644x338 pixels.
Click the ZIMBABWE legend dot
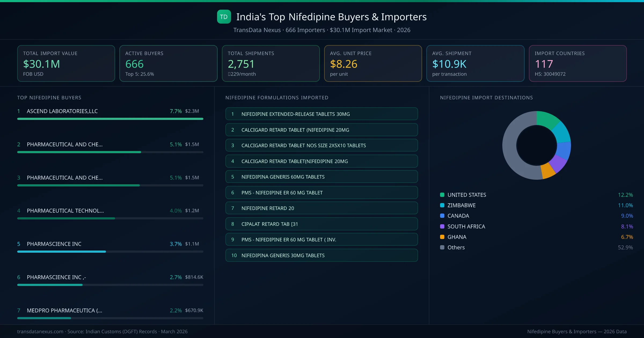click(x=442, y=205)
